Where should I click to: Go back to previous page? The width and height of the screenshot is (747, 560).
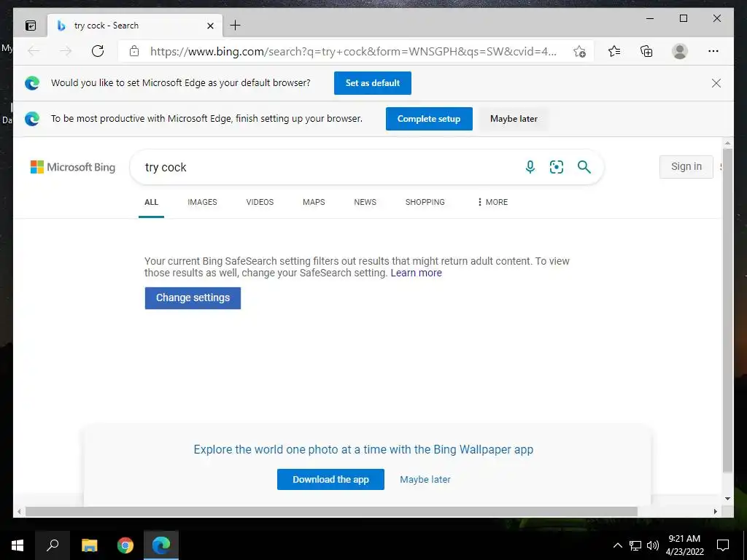pos(34,51)
